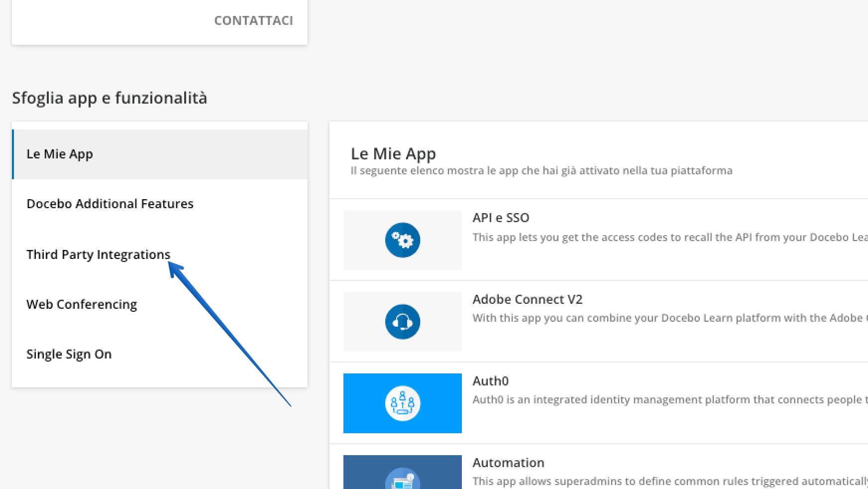Select the Automation app title
Viewport: 868px width, 489px height.
508,463
